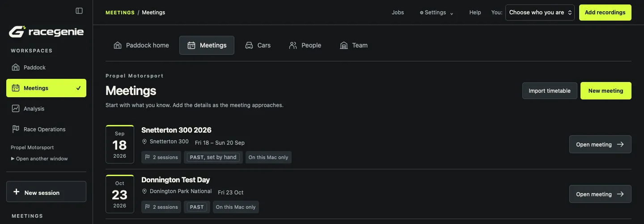Click the flag icon in Donnington's 2 sessions badge
Screen dimensions: 644x224
coord(148,207)
